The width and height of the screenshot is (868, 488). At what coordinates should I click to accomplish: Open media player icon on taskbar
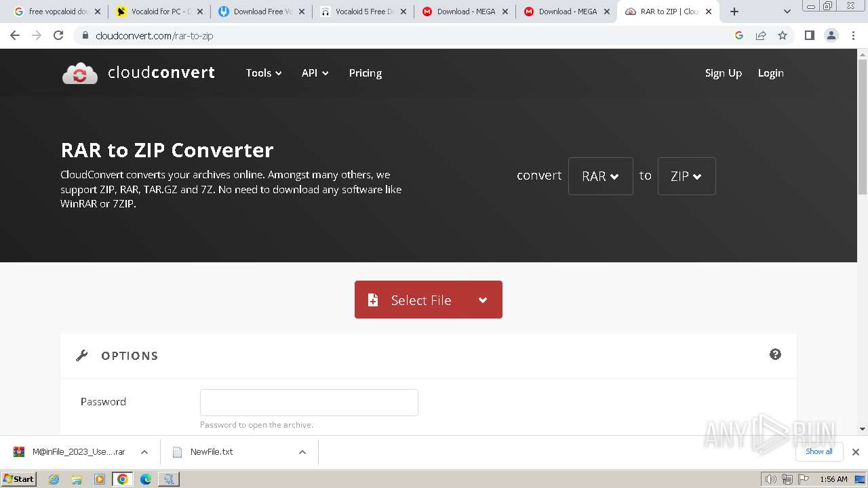click(x=100, y=479)
